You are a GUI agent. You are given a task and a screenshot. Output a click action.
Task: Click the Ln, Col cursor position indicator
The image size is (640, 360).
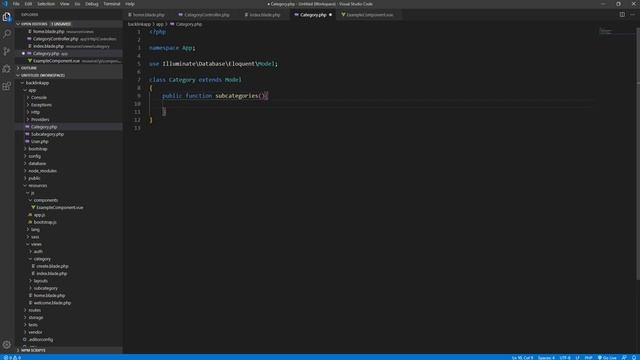[522, 358]
